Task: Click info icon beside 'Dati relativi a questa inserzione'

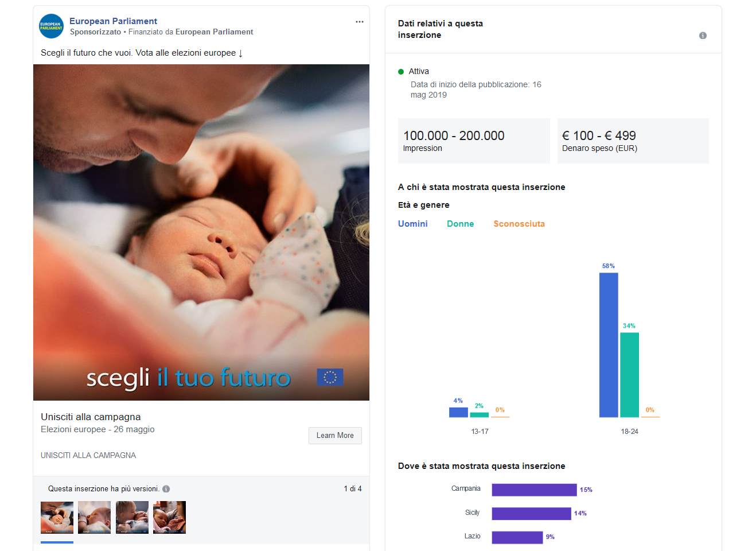Action: [x=703, y=36]
